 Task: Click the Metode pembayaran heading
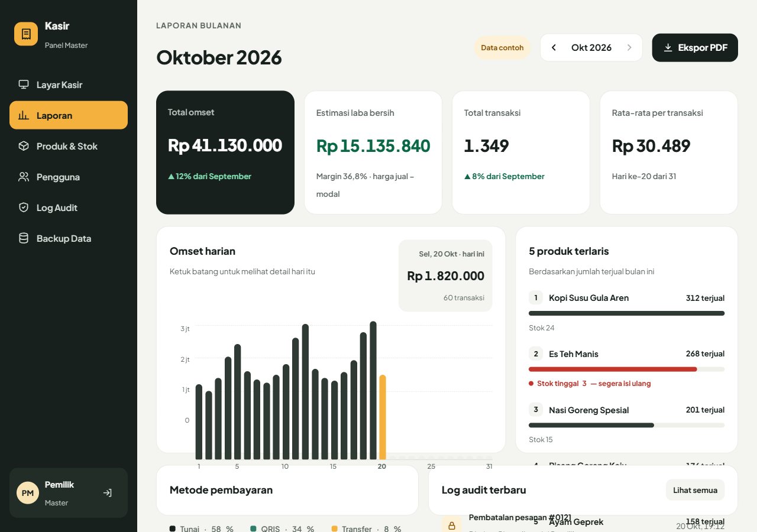click(x=221, y=490)
